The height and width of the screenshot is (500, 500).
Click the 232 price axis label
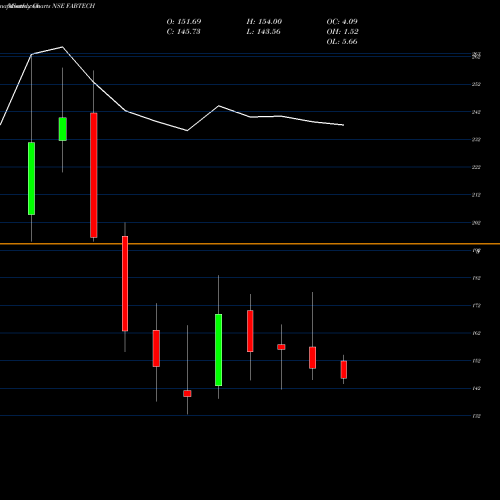pyautogui.click(x=476, y=140)
